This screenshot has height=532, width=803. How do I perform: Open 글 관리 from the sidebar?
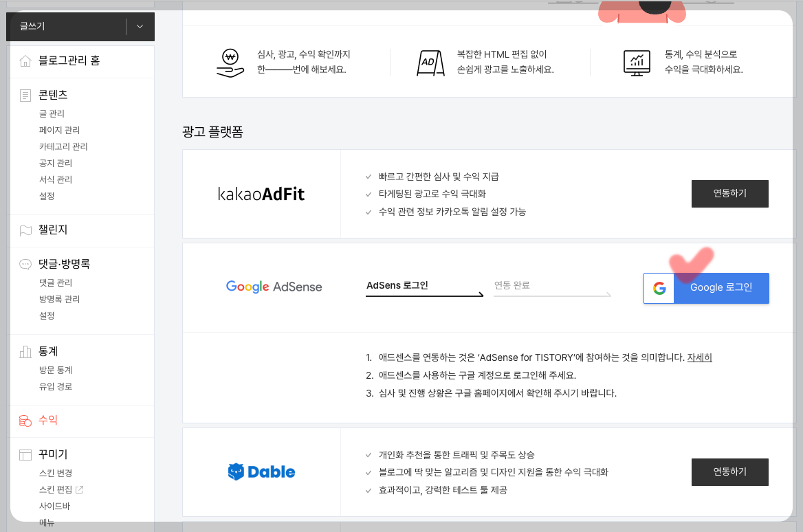click(x=52, y=113)
